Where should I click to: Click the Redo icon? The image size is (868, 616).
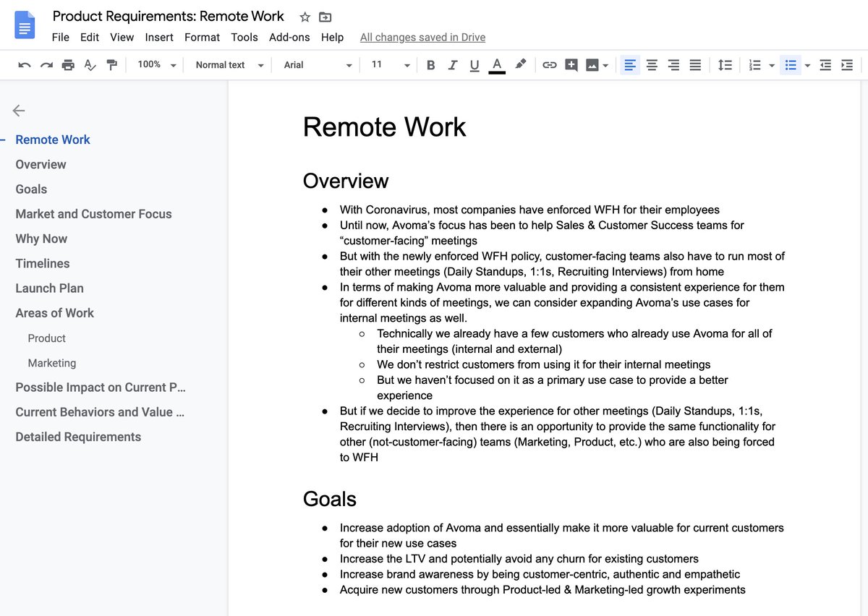[46, 64]
